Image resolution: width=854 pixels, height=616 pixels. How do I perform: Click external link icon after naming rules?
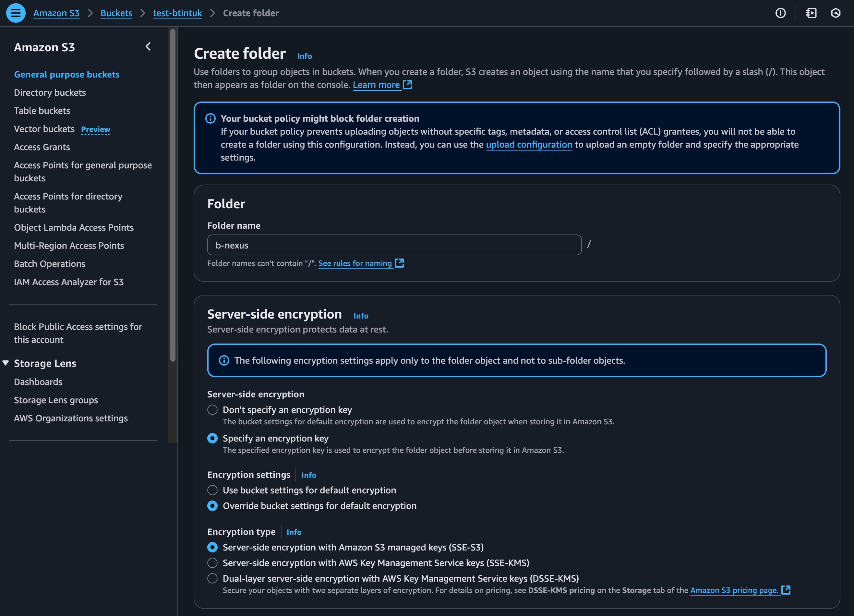tap(399, 263)
